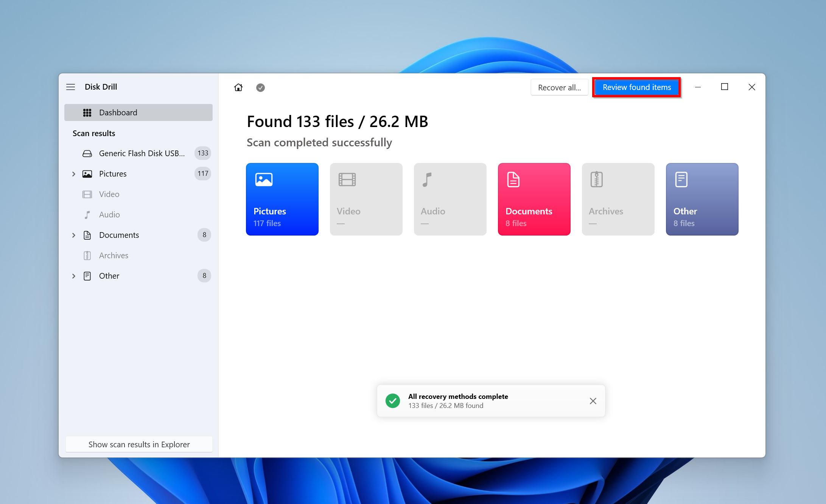Dismiss the recovery complete notification
The width and height of the screenshot is (826, 504).
pos(593,401)
